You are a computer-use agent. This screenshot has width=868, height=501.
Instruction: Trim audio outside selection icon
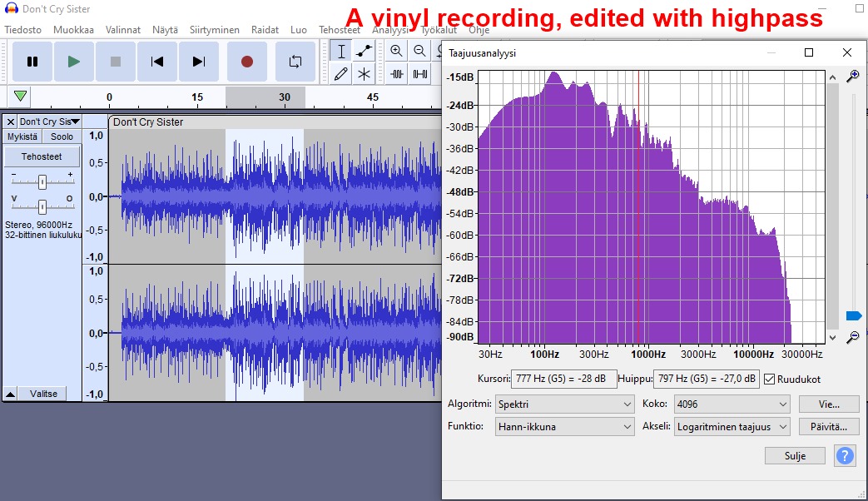(396, 73)
